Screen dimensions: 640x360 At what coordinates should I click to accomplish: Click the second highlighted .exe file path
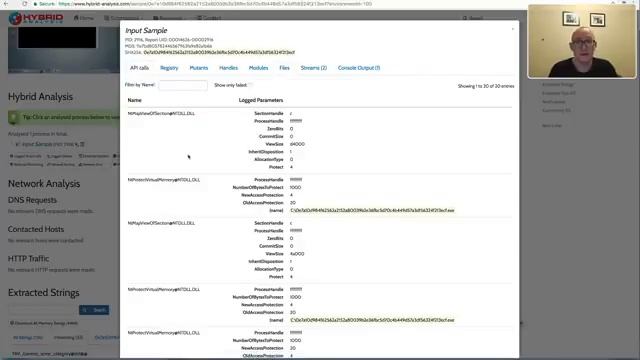[x=372, y=320]
